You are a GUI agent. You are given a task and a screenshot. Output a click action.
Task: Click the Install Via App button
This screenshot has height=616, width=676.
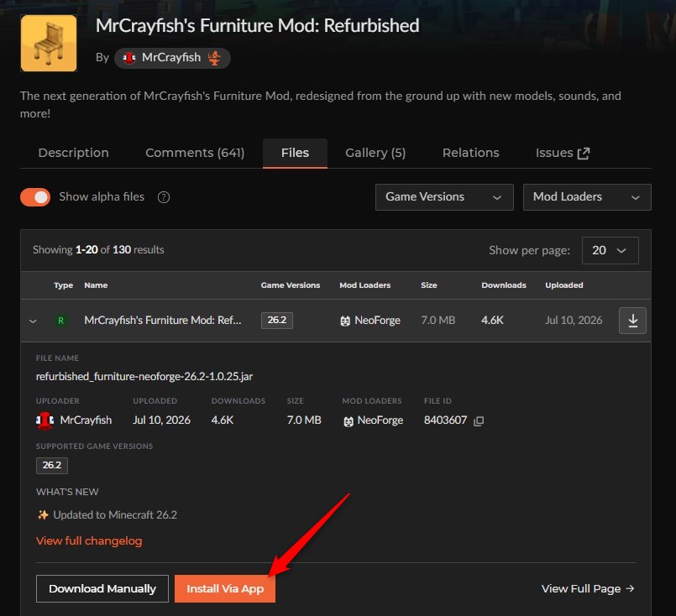225,589
